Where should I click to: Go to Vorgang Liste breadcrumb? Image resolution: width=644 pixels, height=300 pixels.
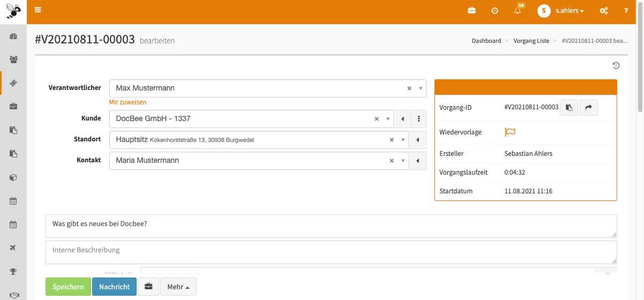point(531,41)
